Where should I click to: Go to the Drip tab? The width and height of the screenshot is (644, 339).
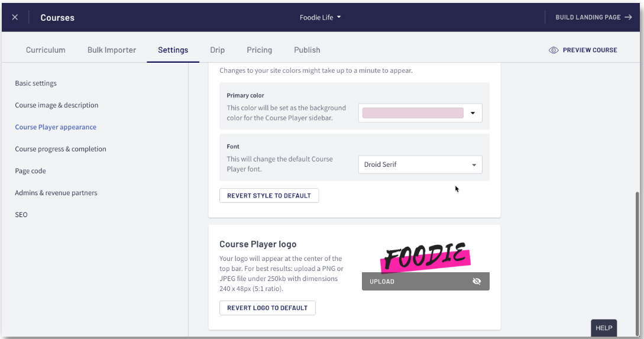pyautogui.click(x=217, y=50)
